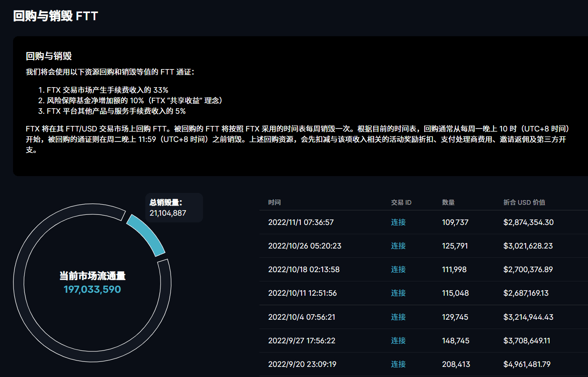Click the 连接 link dated 2022/9/20
This screenshot has width=588, height=377.
pos(398,364)
